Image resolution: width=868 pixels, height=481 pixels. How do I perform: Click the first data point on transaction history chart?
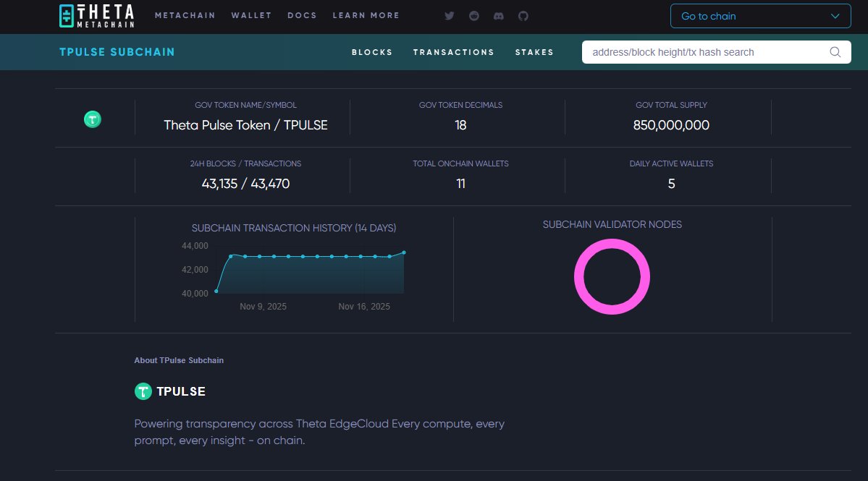[216, 291]
